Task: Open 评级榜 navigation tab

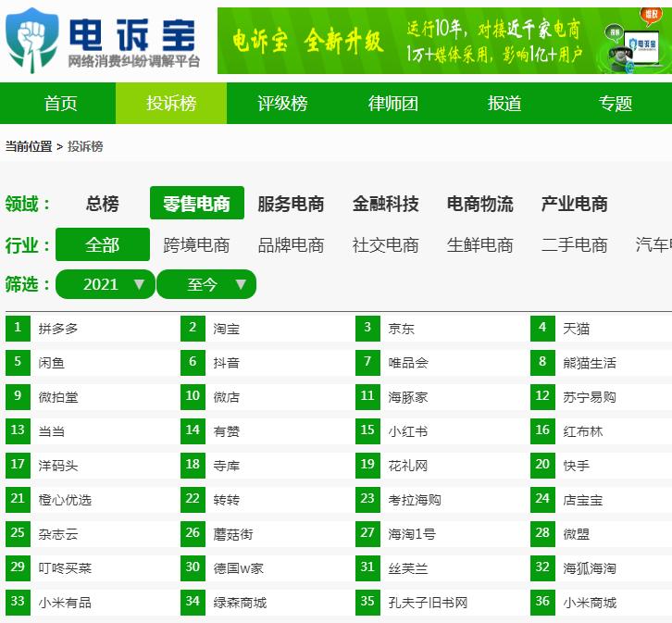Action: [282, 104]
